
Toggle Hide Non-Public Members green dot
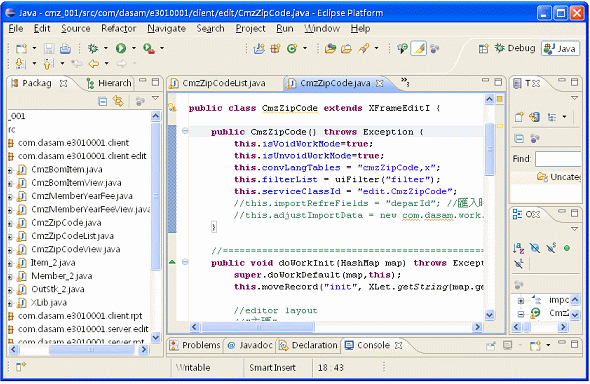click(x=567, y=248)
